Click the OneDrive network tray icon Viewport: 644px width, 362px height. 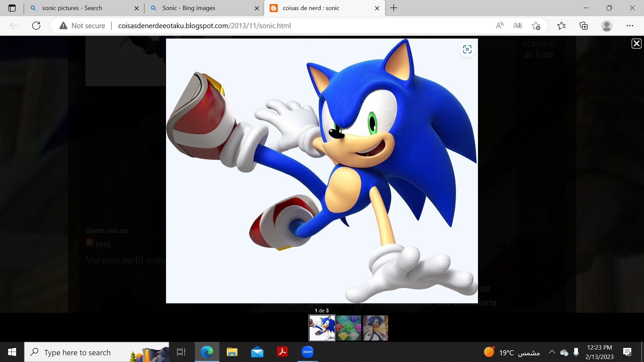tap(564, 352)
